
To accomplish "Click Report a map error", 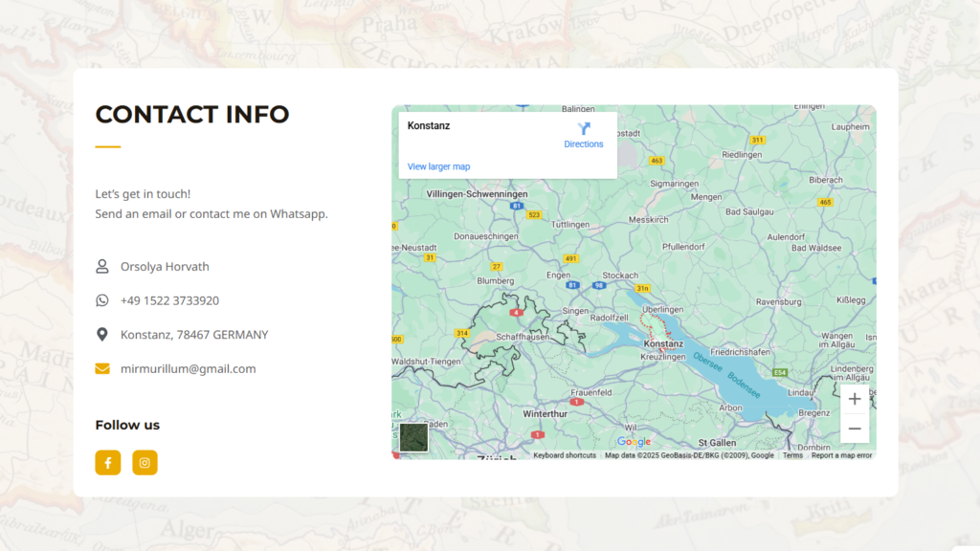I will [x=841, y=455].
